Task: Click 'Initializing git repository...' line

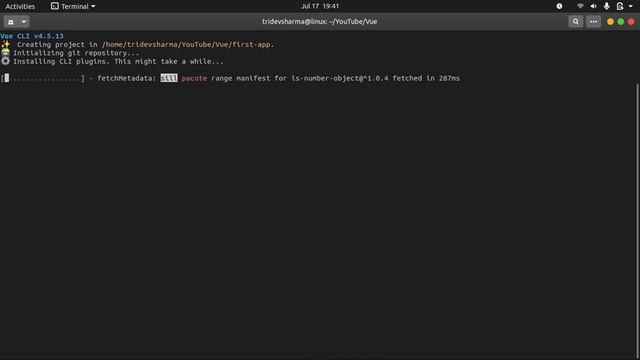Action: point(76,53)
